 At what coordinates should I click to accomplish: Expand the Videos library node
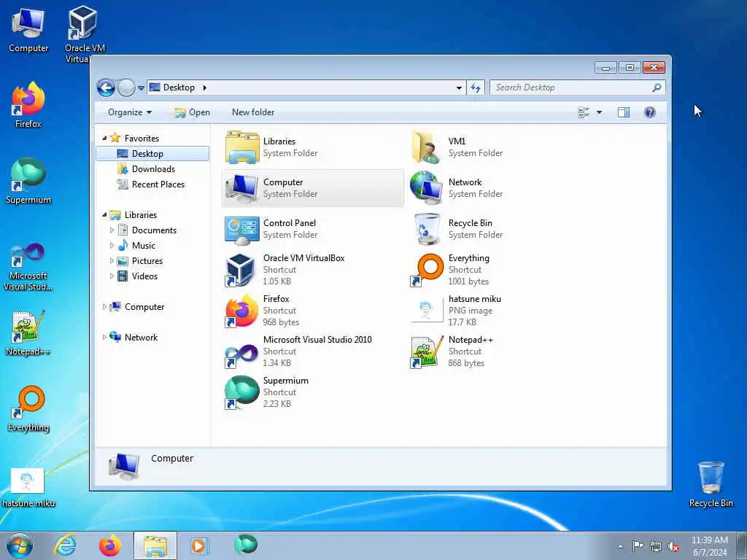[x=112, y=276]
